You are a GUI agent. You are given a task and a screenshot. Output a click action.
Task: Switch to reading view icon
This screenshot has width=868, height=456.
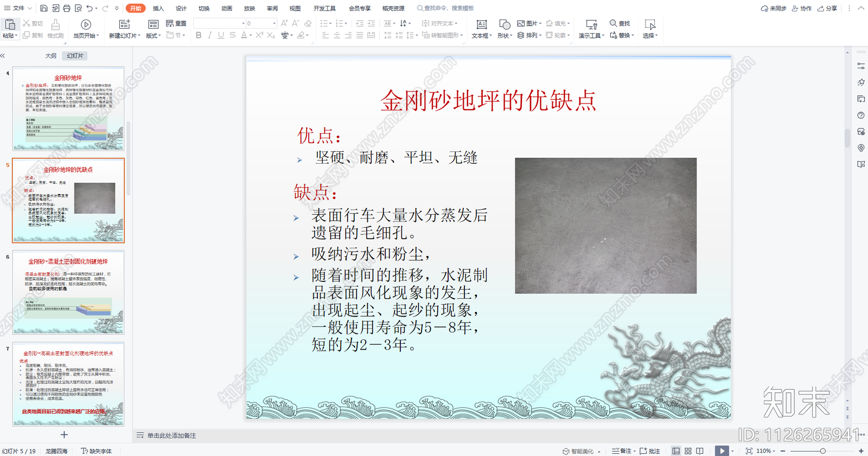[x=700, y=451]
